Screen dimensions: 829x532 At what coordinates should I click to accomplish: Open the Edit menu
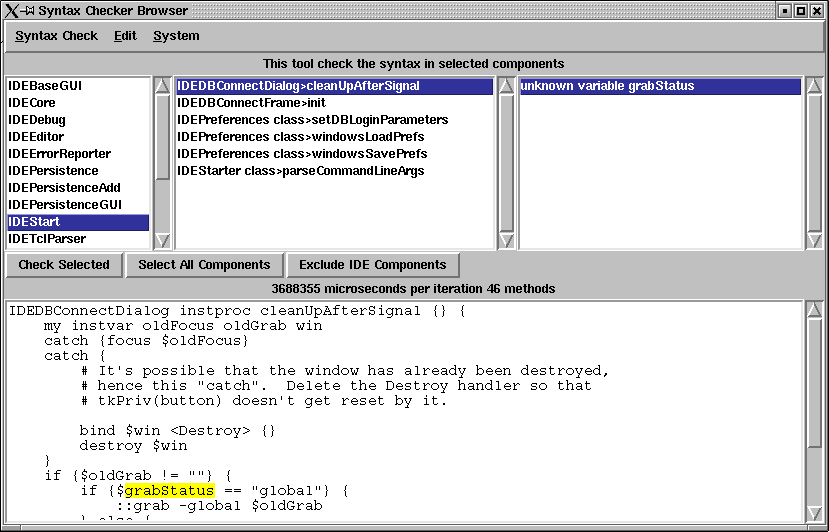(x=125, y=36)
